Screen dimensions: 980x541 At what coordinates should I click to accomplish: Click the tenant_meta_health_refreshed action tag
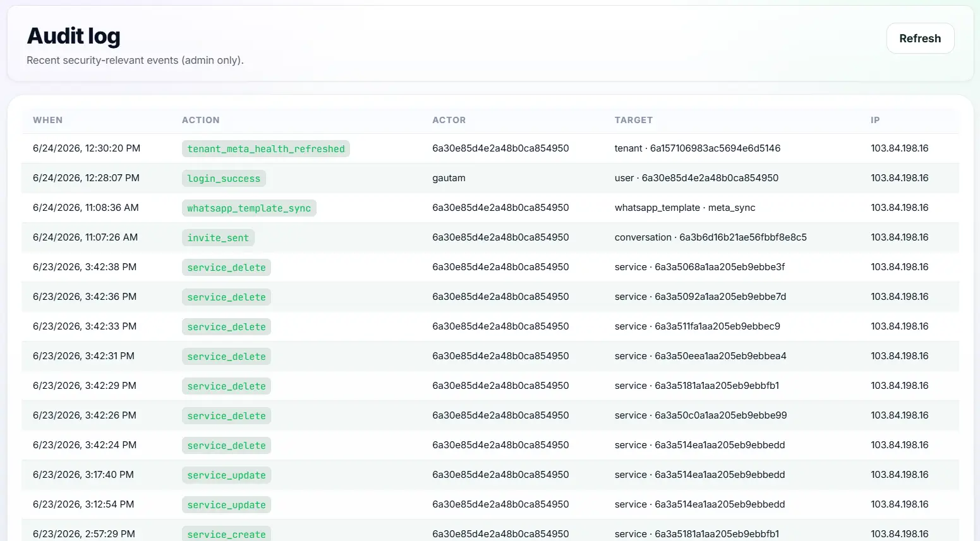click(x=266, y=149)
